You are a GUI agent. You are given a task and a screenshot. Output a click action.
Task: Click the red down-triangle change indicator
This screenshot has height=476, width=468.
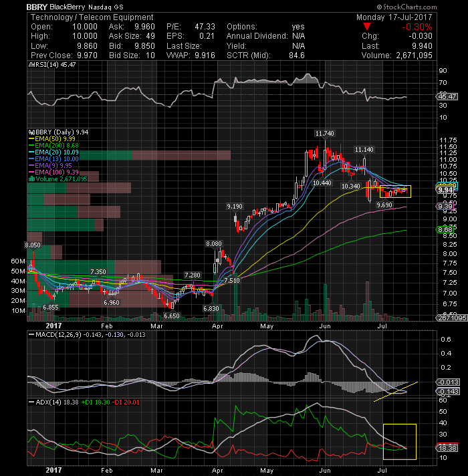pos(367,27)
